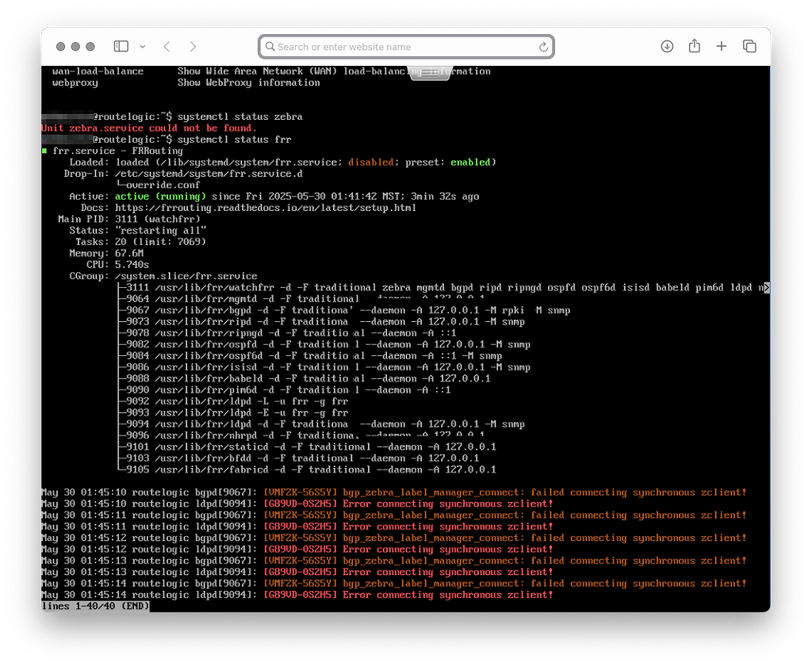Open Downloads using the arrow icon

(667, 46)
